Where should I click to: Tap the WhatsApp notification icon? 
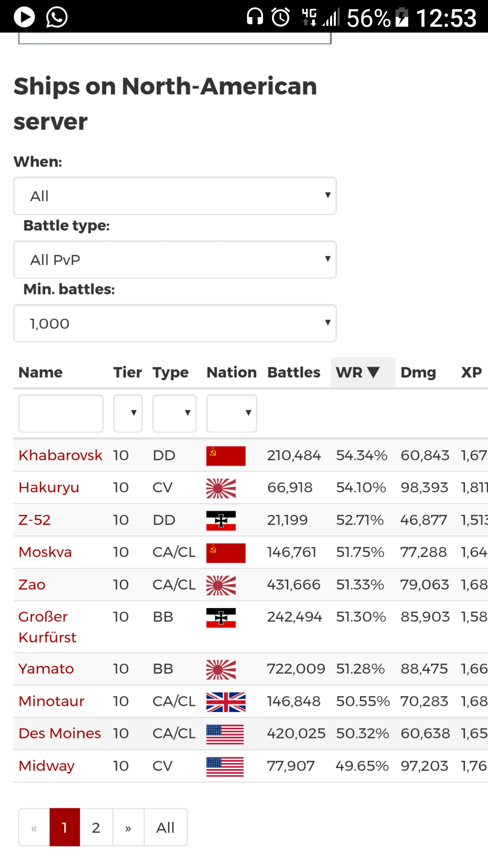57,17
